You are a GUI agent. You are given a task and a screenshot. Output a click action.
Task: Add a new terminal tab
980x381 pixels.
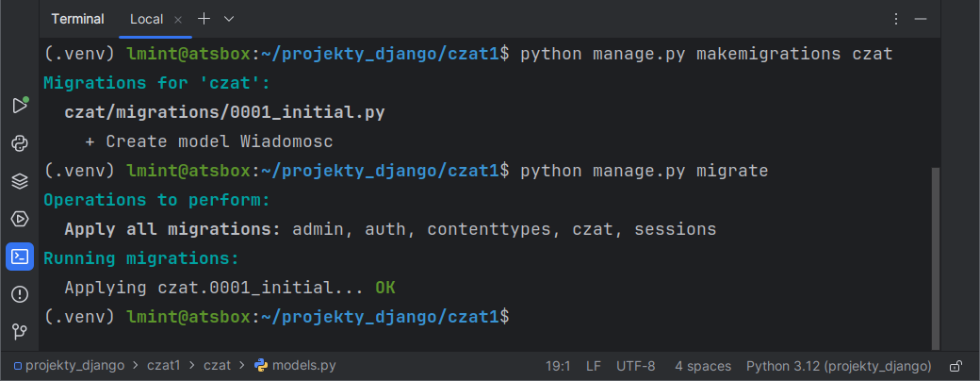[x=204, y=19]
